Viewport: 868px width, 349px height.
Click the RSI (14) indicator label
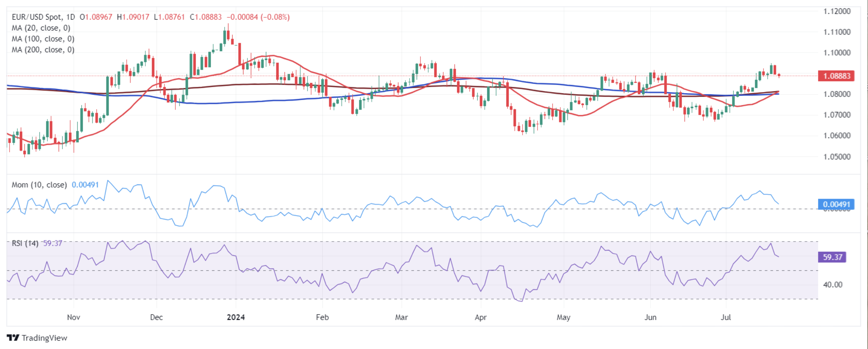[x=25, y=243]
